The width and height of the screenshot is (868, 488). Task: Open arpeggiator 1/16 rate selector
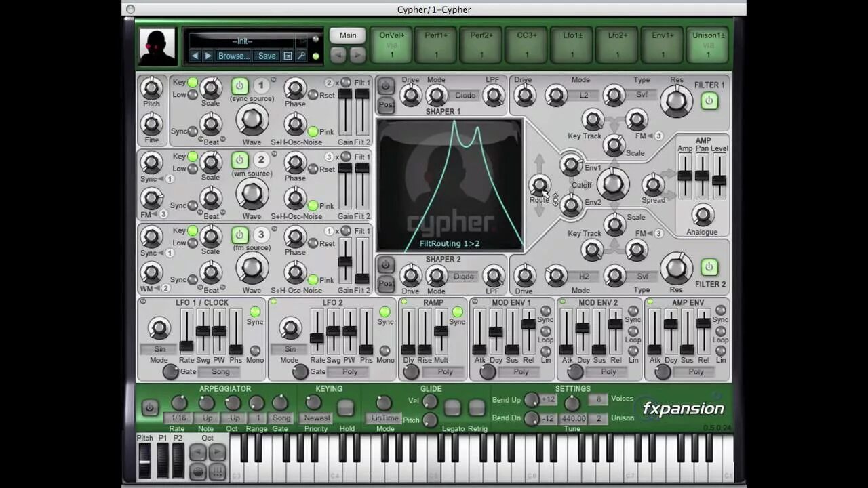click(x=179, y=418)
